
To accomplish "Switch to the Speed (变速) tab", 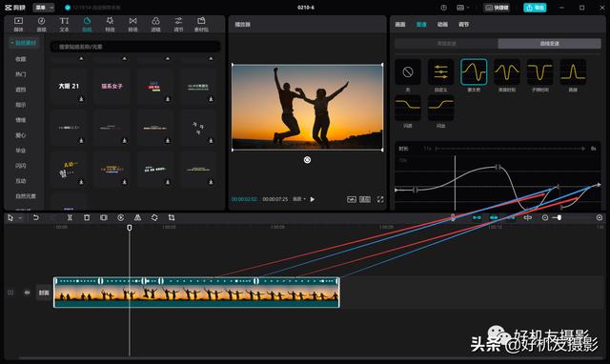I will click(x=421, y=25).
